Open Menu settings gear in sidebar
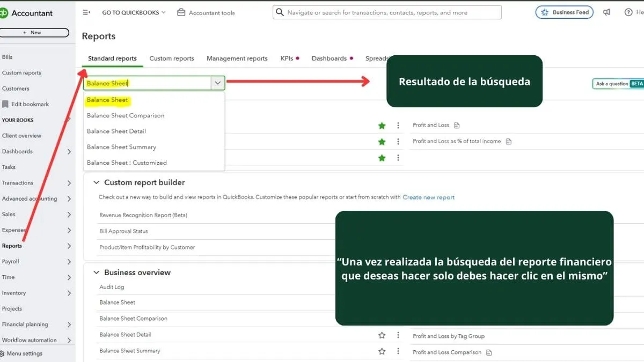This screenshot has height=362, width=644. [x=2, y=353]
